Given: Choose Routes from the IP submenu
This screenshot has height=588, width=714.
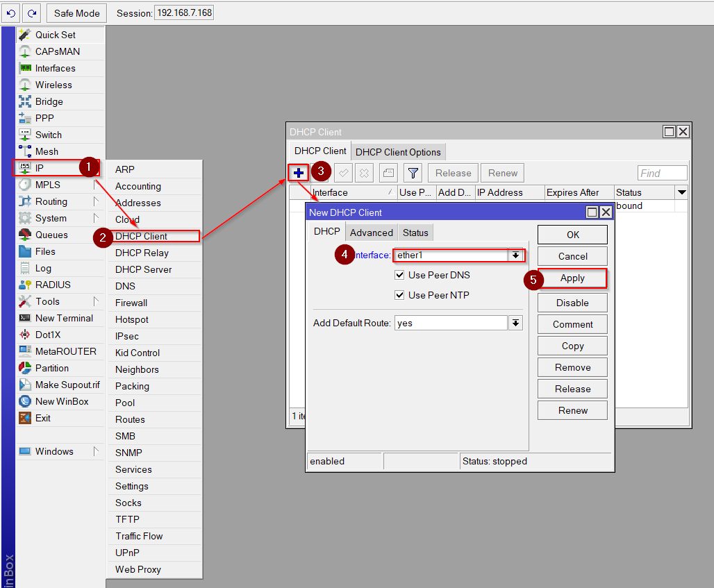Looking at the screenshot, I should 155,419.
